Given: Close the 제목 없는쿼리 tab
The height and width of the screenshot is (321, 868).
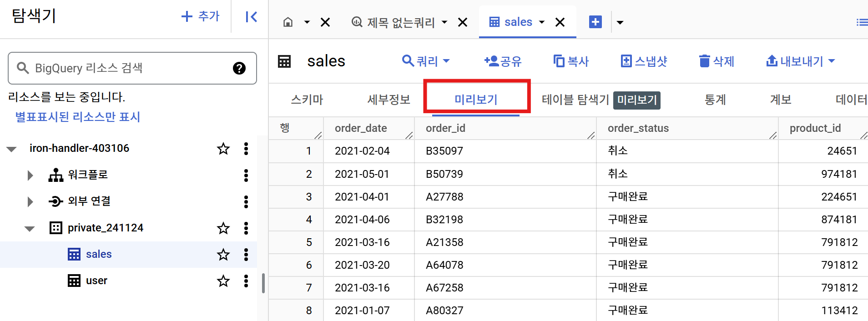Looking at the screenshot, I should (x=463, y=22).
